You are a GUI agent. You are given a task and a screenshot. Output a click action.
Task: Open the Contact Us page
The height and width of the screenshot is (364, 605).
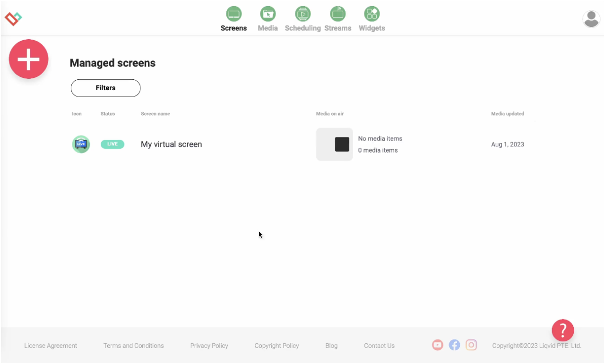pyautogui.click(x=379, y=346)
